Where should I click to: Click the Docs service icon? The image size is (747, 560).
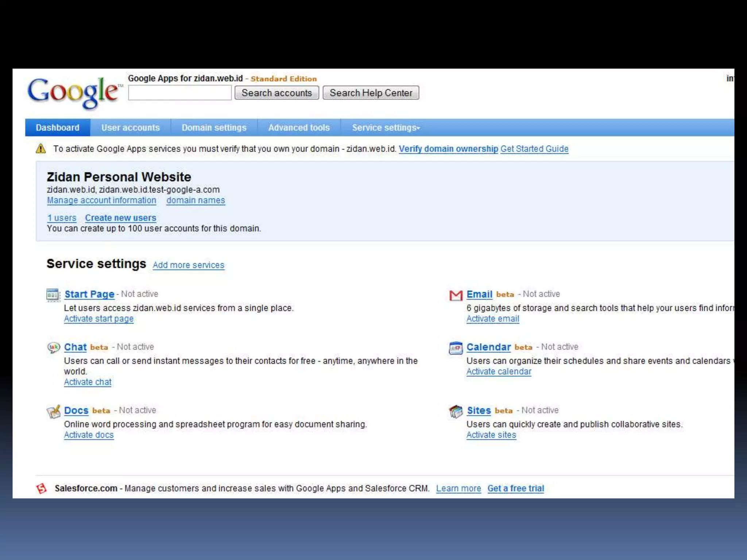54,412
